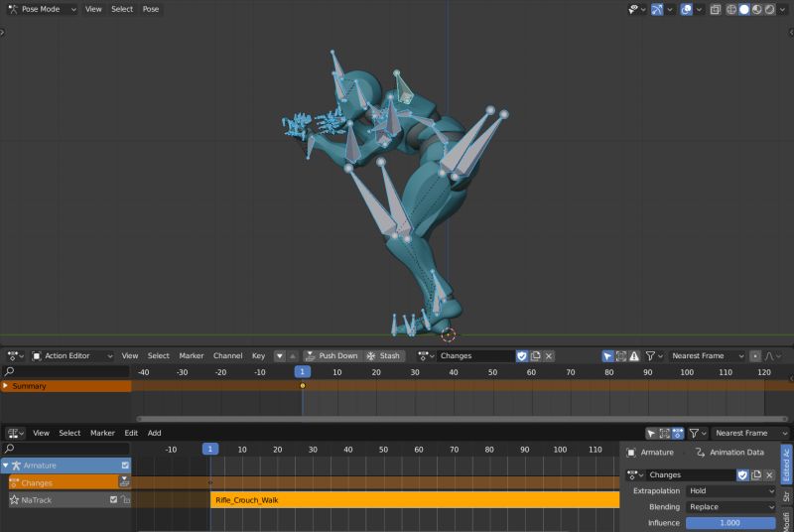Screen dimensions: 794x532
Task: Toggle viewport gizmos display
Action: tap(657, 9)
